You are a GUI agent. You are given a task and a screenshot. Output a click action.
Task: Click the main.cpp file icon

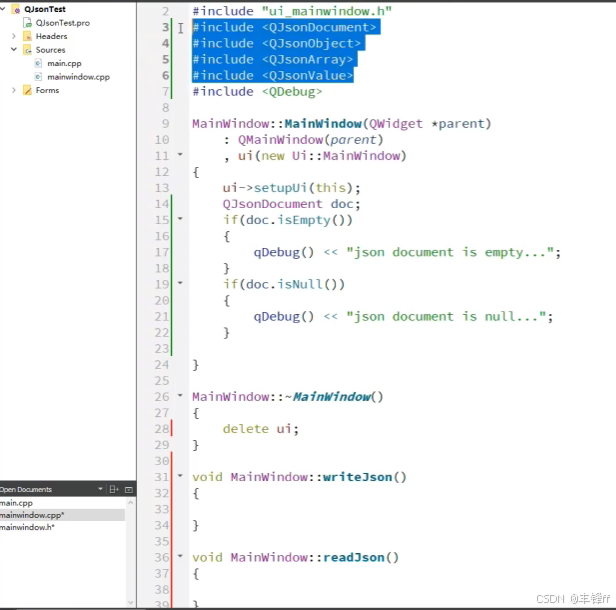[x=38, y=63]
